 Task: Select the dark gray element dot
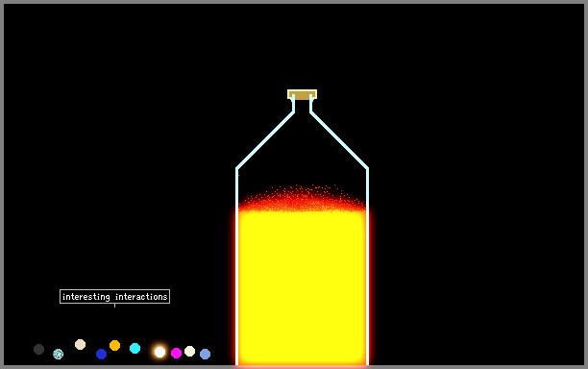(39, 349)
